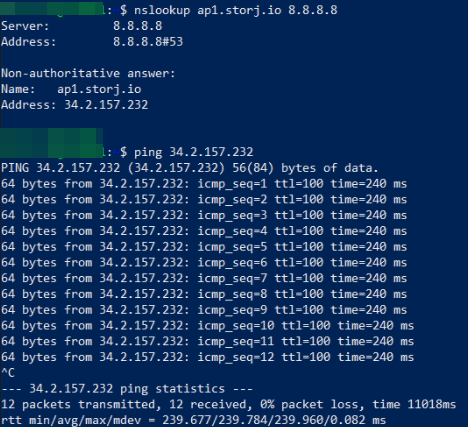Click the rtt min/avg/max/mdev line
468x427 pixels.
click(193, 420)
